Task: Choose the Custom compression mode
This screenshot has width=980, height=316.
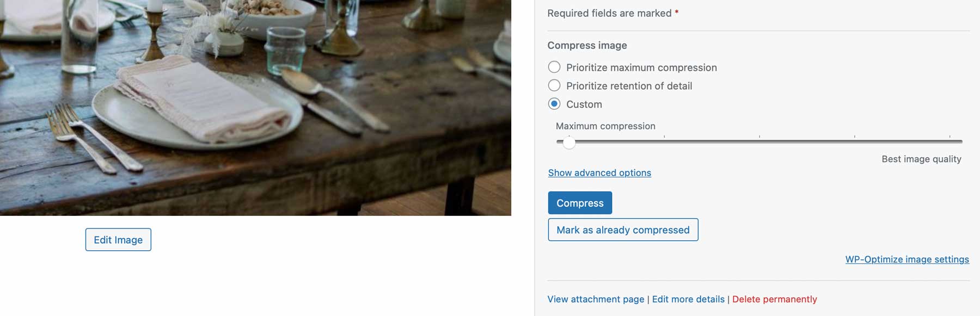Action: tap(554, 104)
